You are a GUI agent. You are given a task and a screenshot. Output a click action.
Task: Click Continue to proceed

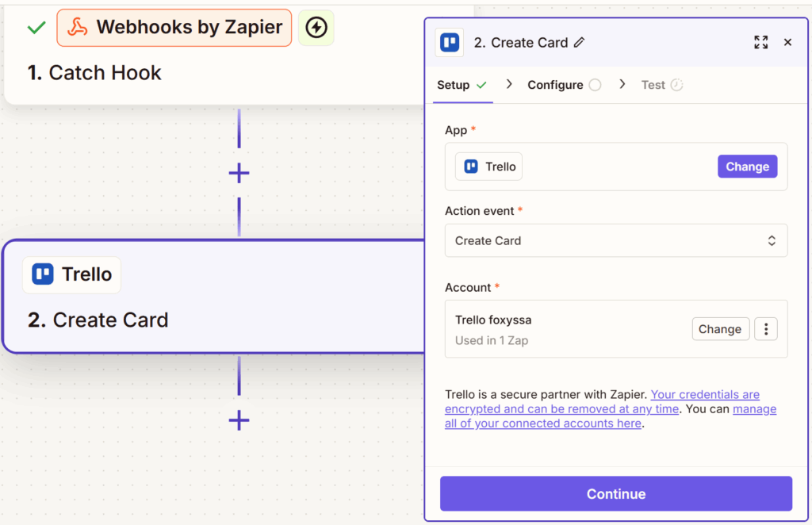pos(615,493)
